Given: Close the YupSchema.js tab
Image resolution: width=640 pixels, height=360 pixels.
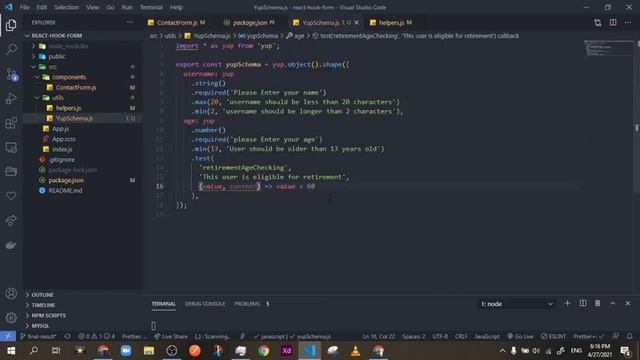Looking at the screenshot, I should click(x=357, y=23).
